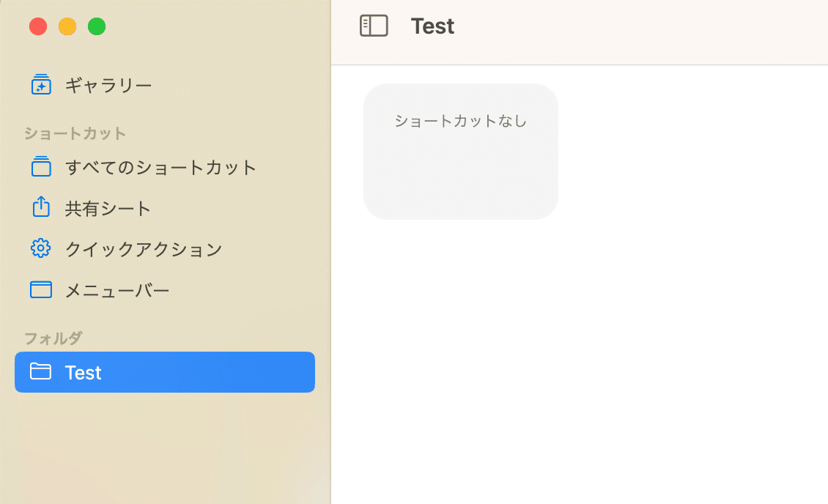The image size is (828, 504).
Task: Click the share sheet upload icon
Action: [x=41, y=207]
